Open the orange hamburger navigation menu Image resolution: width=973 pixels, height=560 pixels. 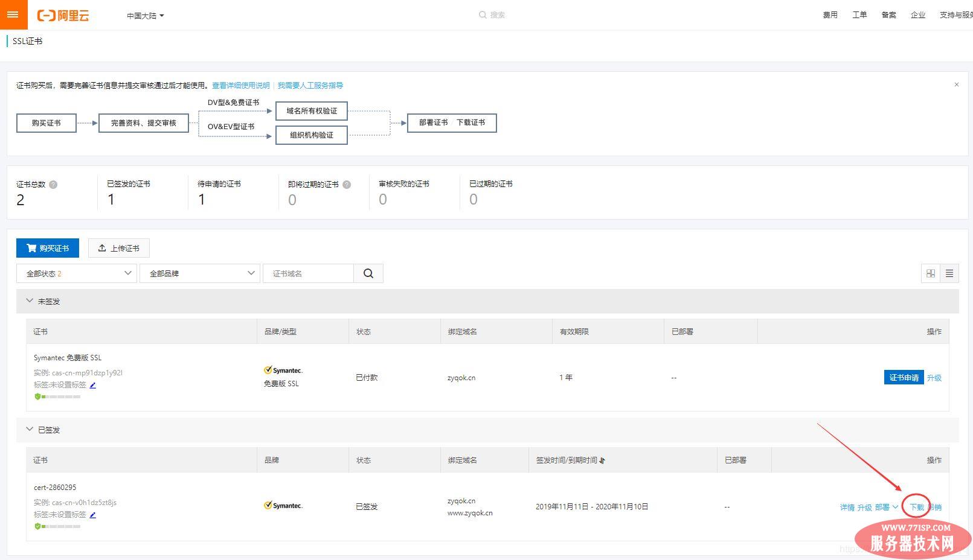[x=13, y=14]
